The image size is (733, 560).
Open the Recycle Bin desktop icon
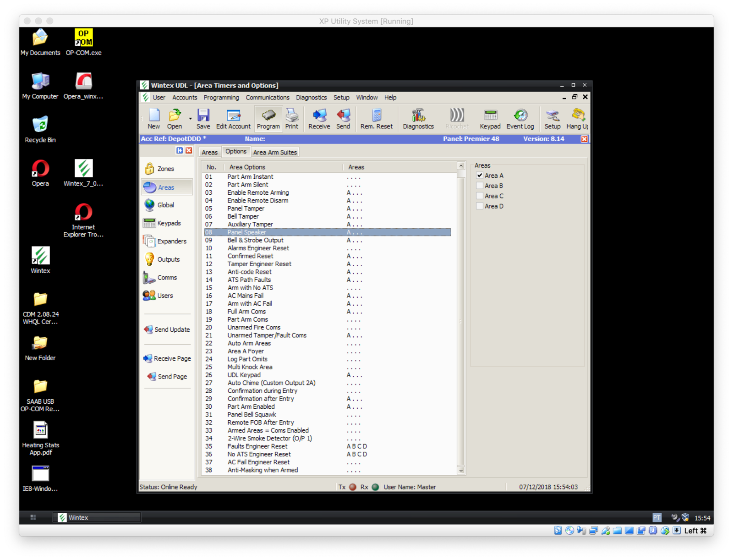[40, 130]
